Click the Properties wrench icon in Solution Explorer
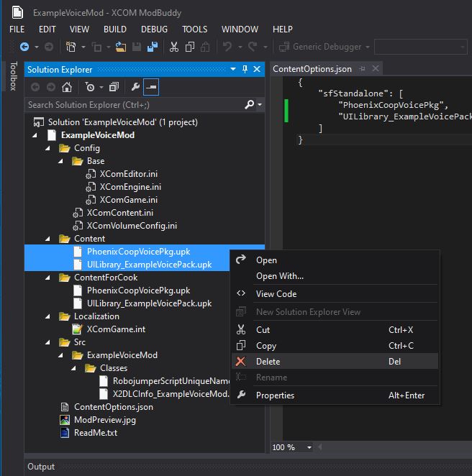Image resolution: width=472 pixels, height=476 pixels. [135, 87]
